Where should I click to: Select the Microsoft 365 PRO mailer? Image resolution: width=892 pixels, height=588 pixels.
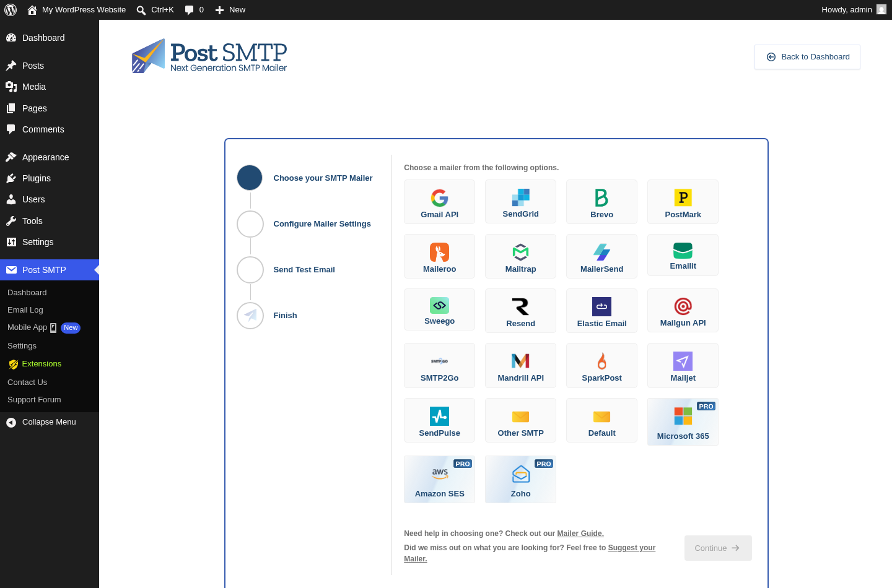click(683, 422)
